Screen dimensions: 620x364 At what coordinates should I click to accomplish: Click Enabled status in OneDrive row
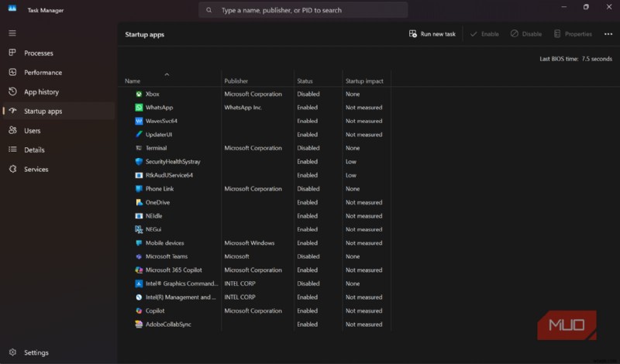pos(307,202)
